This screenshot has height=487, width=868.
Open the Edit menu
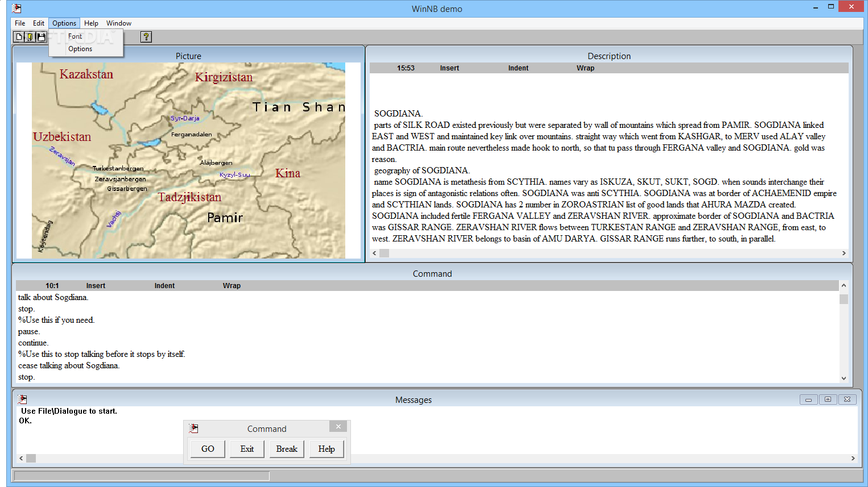[38, 23]
